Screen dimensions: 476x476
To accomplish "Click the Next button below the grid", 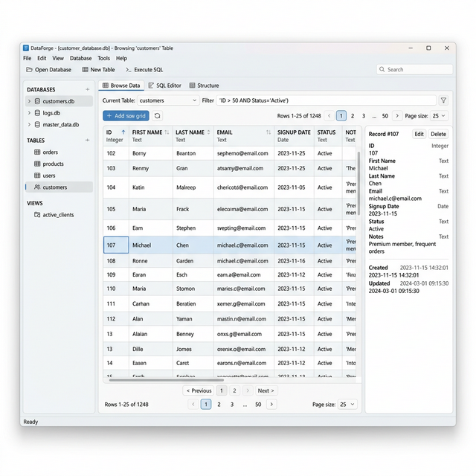I will point(266,390).
